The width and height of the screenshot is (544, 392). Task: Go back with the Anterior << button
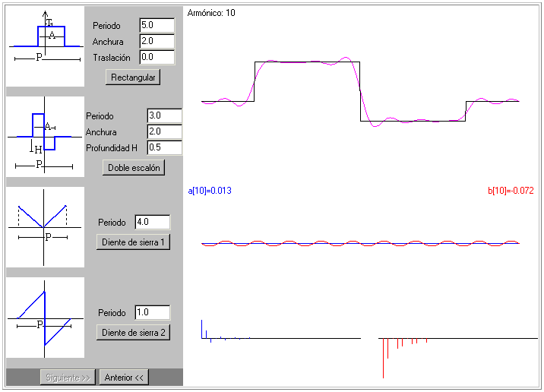click(124, 378)
